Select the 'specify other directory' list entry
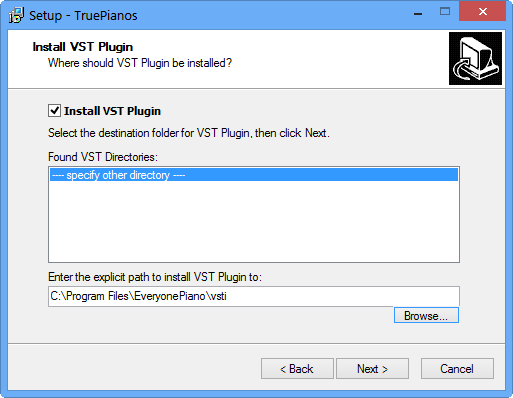The width and height of the screenshot is (513, 398). pos(254,175)
